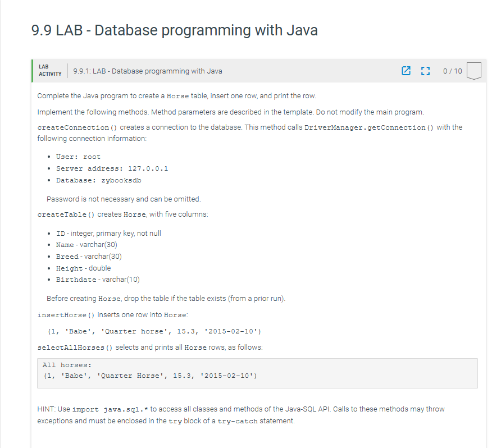This screenshot has width=501, height=448.
Task: Enter fullscreen mode for the lab activity
Action: [x=425, y=71]
